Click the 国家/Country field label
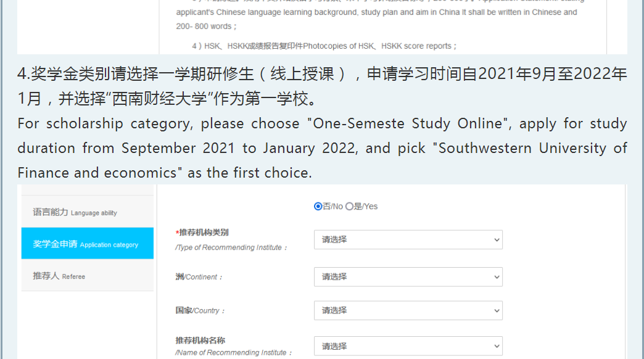The width and height of the screenshot is (644, 359). (200, 310)
